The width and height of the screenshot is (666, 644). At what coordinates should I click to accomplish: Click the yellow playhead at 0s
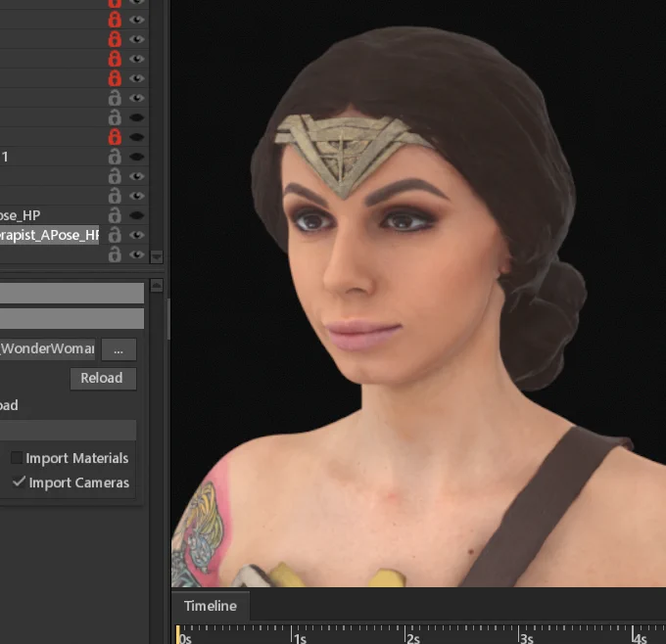178,634
